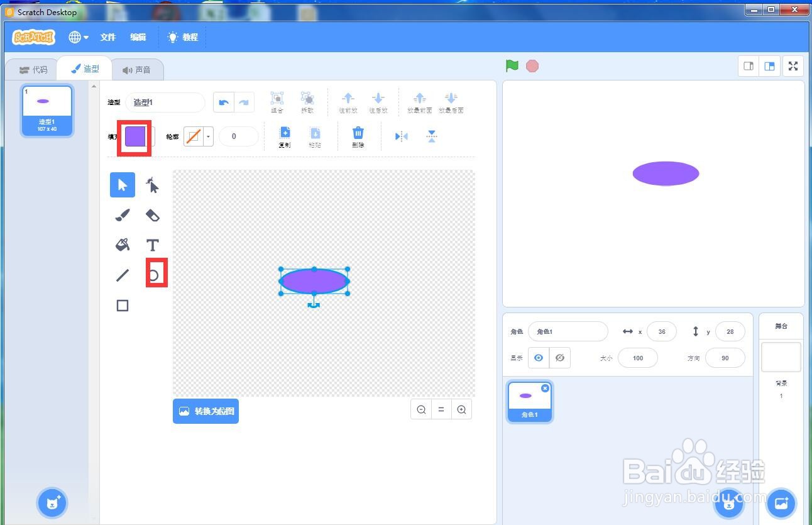
Task: Click the red stop button
Action: pos(532,66)
